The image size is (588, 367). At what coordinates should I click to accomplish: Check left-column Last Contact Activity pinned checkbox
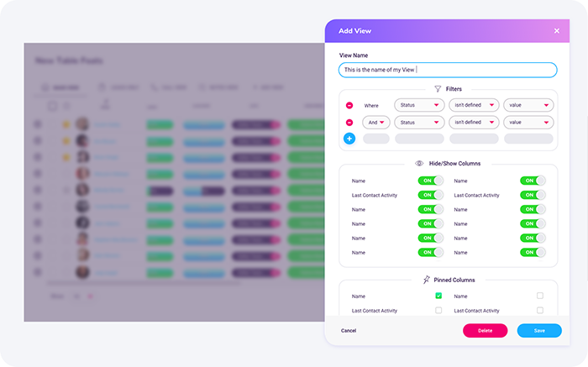(438, 310)
